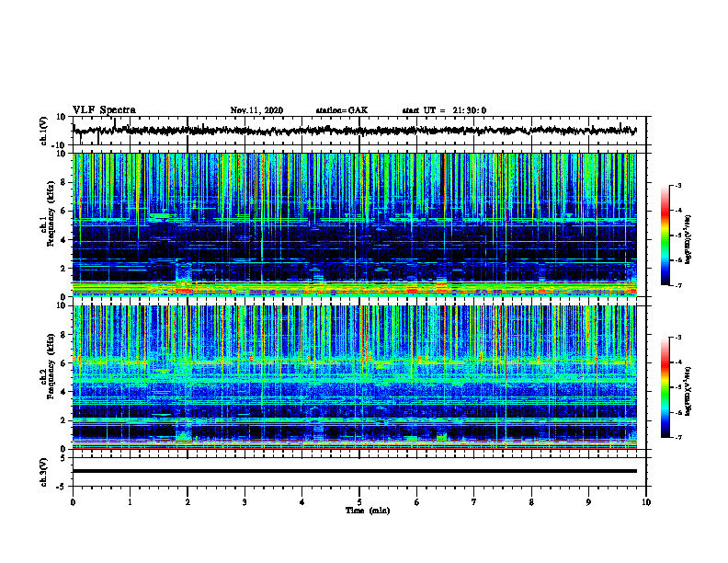Click the ch.2 spectrogram panel
Screen dimensions: 728x563
click(x=355, y=377)
